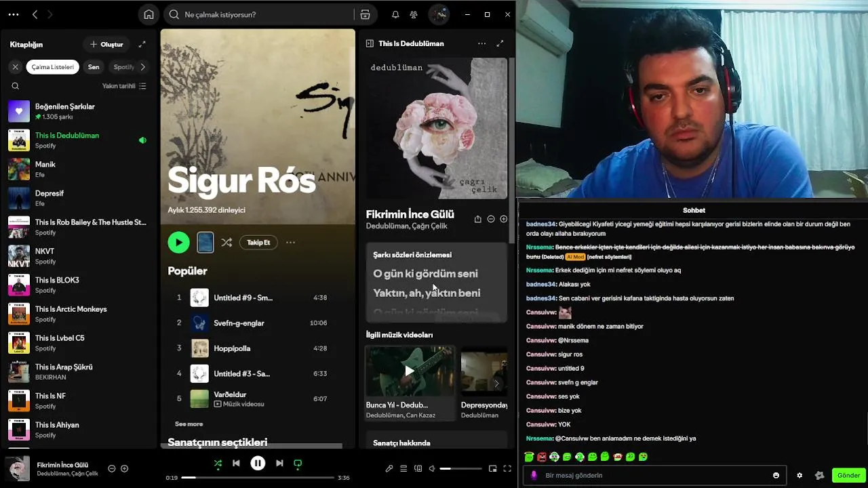Open Friend Activity icon in header
Viewport: 868px width, 488px height.
click(414, 14)
